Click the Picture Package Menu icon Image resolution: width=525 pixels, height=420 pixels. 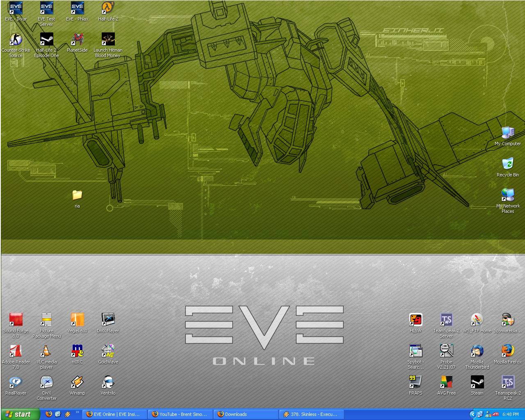coord(46,326)
